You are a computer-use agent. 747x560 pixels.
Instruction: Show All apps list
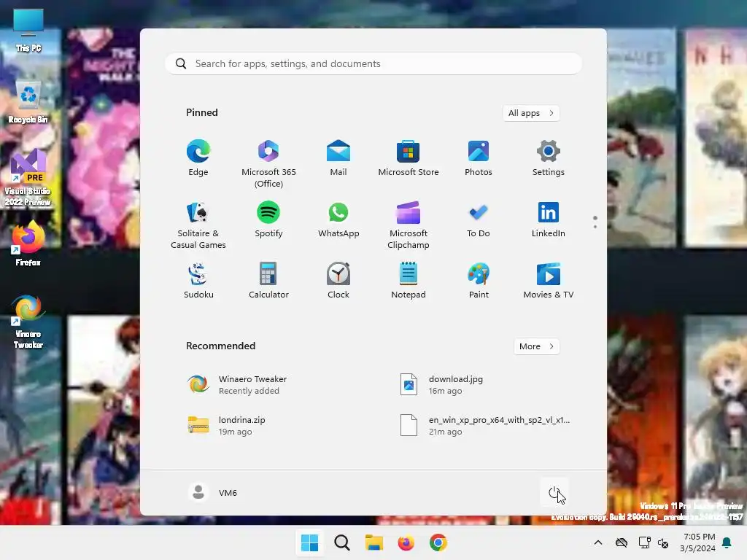click(x=531, y=113)
